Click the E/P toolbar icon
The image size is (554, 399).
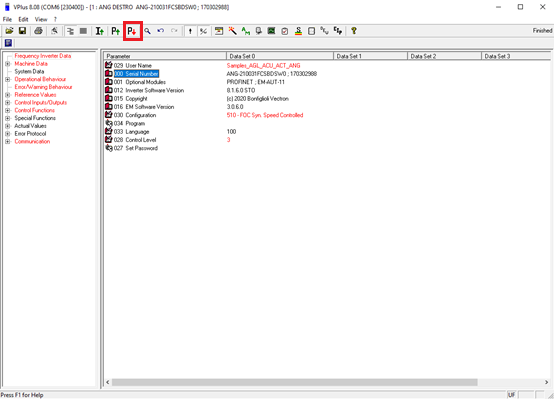pos(338,31)
